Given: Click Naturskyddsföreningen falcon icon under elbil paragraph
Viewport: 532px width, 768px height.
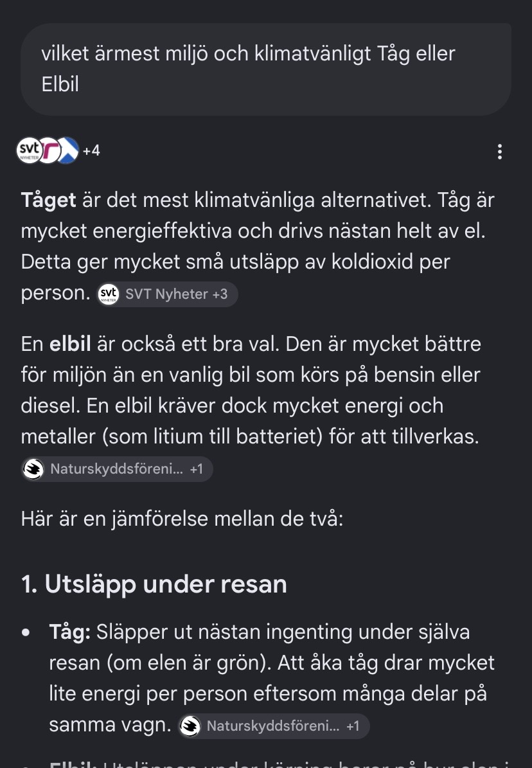Looking at the screenshot, I should [33, 469].
